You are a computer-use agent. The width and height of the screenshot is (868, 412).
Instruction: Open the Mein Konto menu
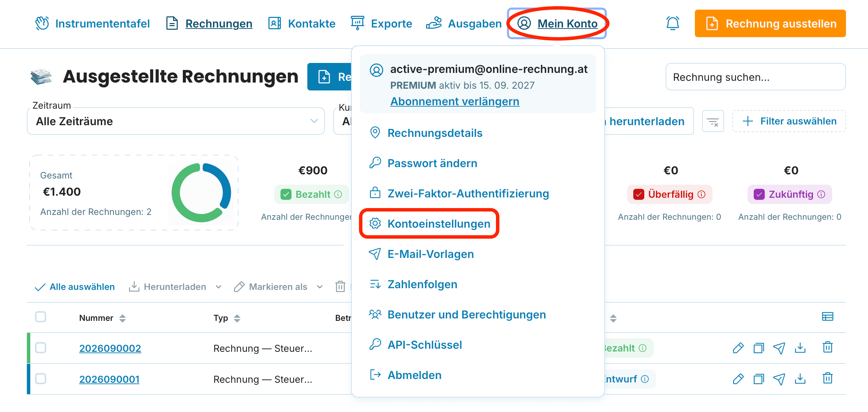pos(557,23)
